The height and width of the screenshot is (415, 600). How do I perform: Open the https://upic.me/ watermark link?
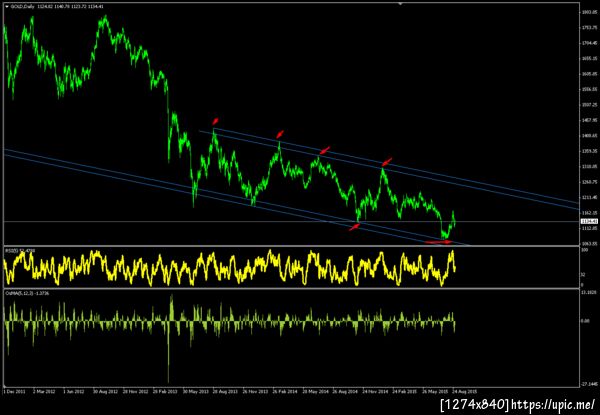[x=553, y=404]
